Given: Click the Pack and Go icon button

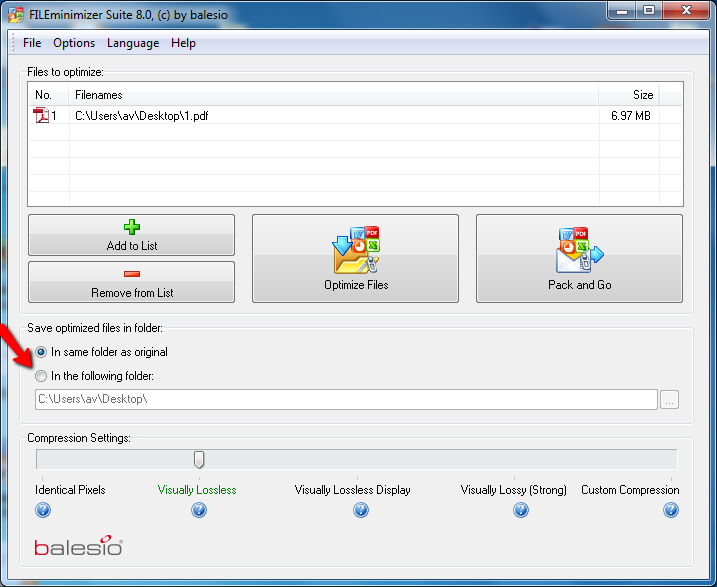Looking at the screenshot, I should point(579,258).
